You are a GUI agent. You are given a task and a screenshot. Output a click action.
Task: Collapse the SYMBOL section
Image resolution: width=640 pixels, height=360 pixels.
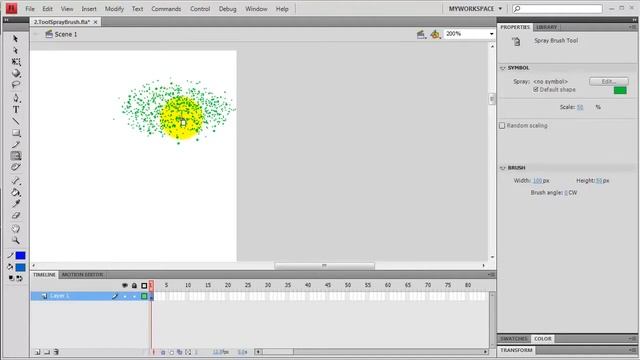click(503, 68)
